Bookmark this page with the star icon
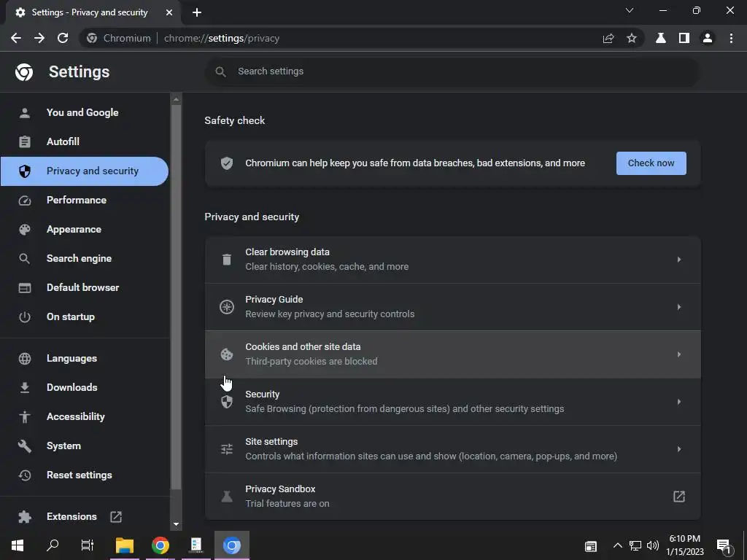 (632, 38)
